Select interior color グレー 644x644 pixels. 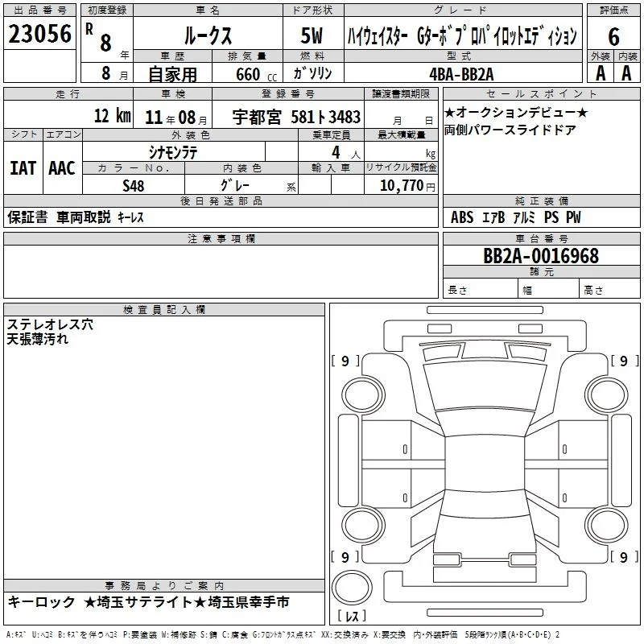click(x=235, y=185)
